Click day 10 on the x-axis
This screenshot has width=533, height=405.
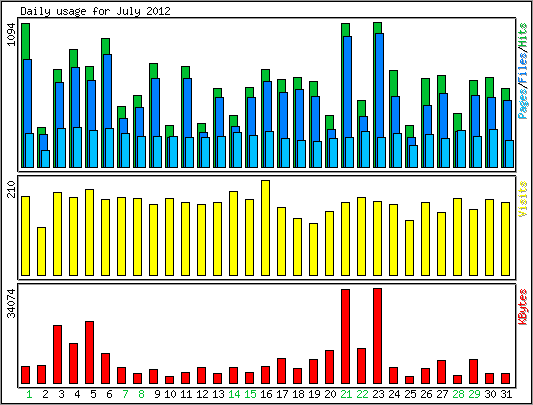(x=170, y=394)
